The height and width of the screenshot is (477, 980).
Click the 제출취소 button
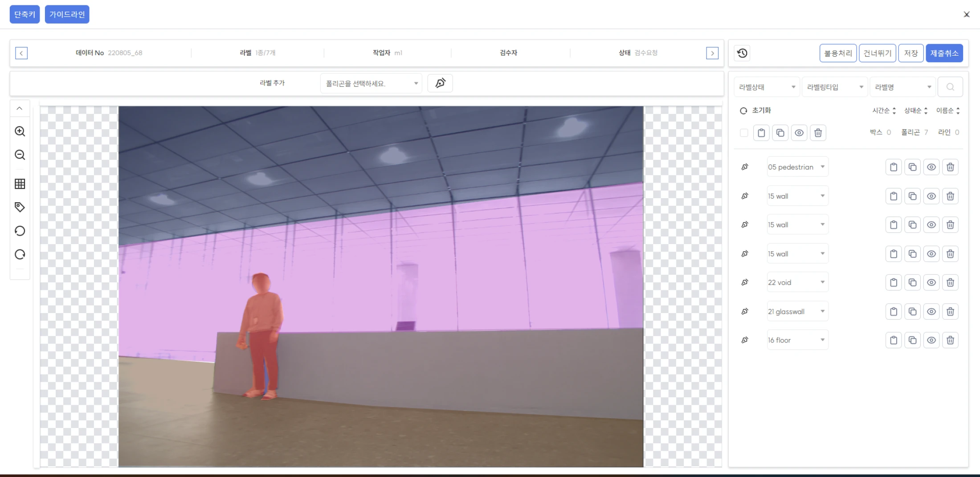(944, 53)
